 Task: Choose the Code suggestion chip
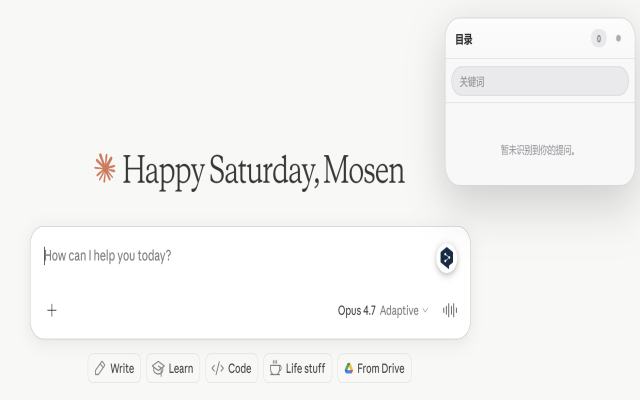[231, 368]
